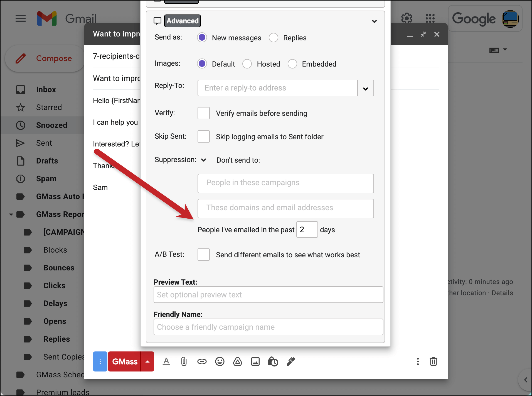Image resolution: width=532 pixels, height=396 pixels.
Task: Open the Gmail main menu hamburger icon
Action: click(x=21, y=19)
